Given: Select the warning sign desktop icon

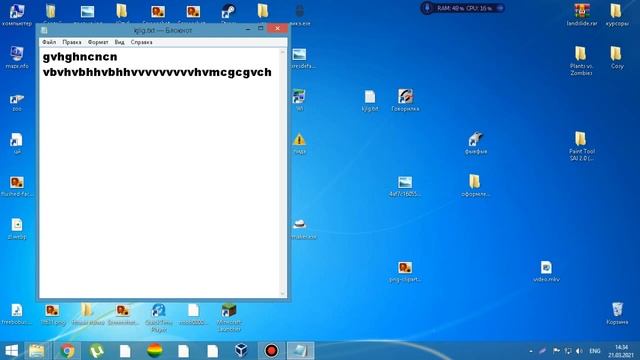Looking at the screenshot, I should pos(299,143).
